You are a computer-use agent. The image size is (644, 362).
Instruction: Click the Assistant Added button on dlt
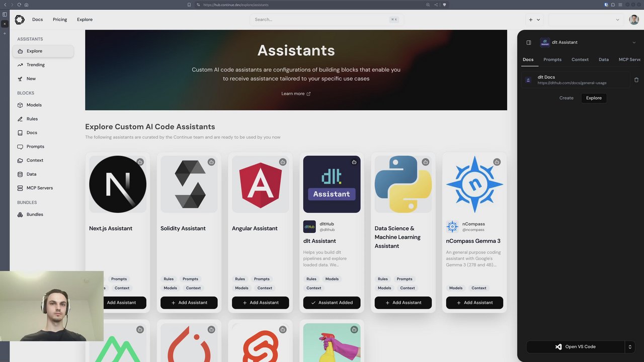(332, 303)
